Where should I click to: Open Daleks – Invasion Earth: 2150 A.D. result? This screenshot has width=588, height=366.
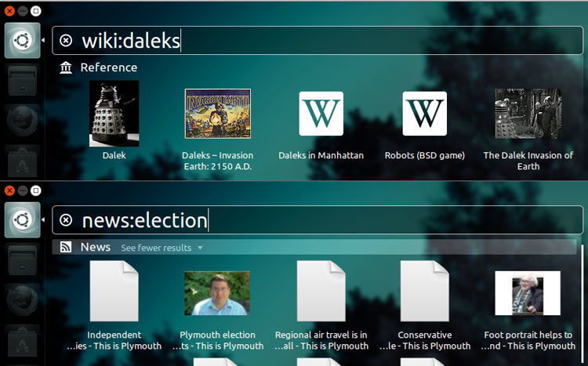[x=217, y=114]
